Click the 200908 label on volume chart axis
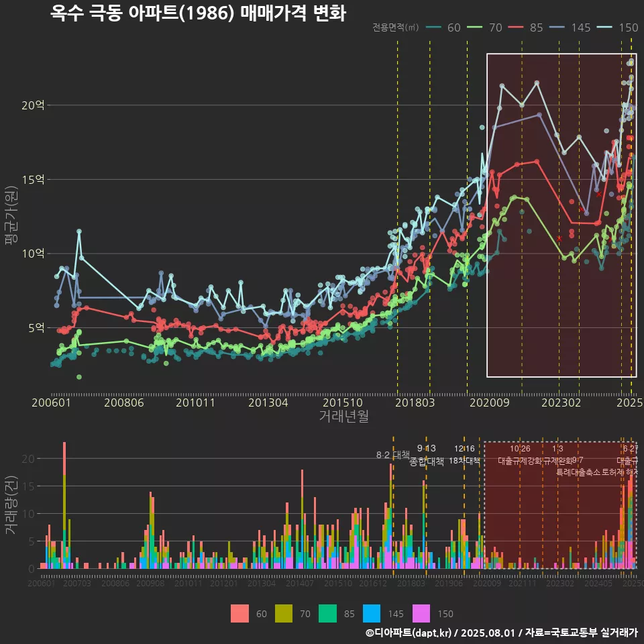644x644 pixels. tap(150, 583)
